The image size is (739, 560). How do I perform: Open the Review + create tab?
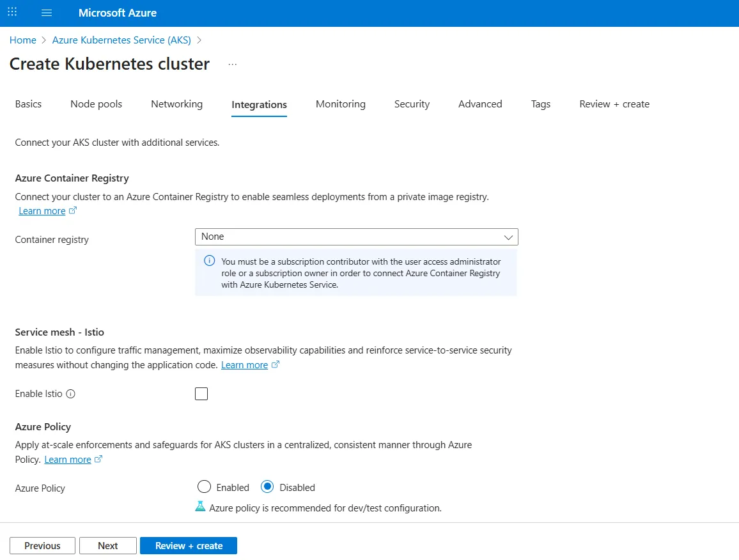tap(614, 104)
